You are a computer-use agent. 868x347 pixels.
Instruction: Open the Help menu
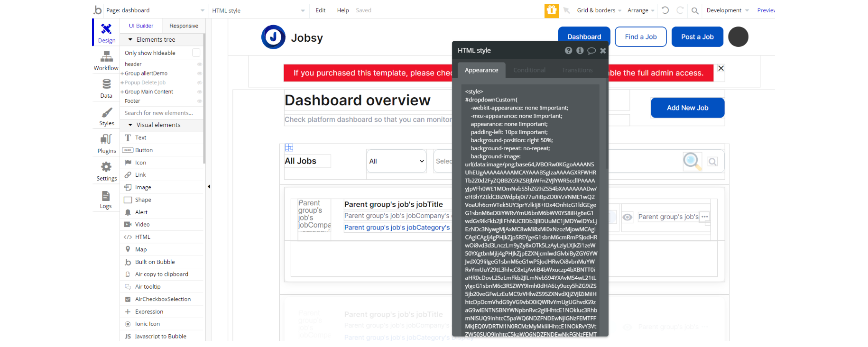point(343,10)
